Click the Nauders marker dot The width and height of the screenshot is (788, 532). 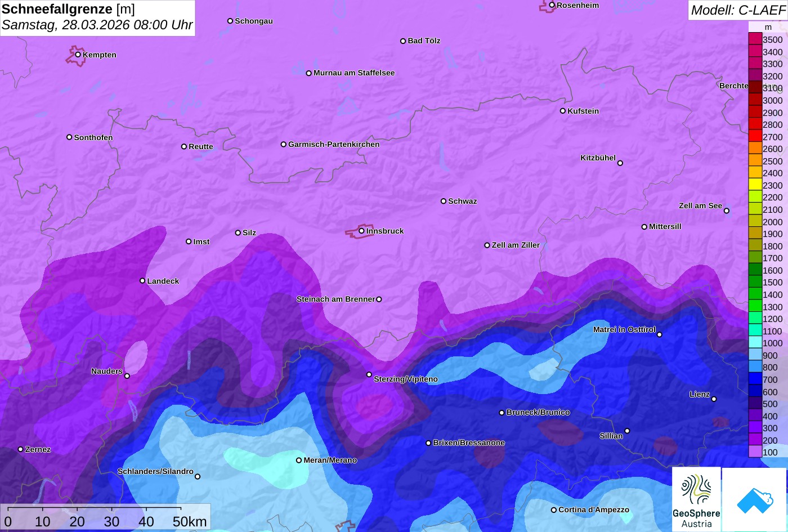click(127, 376)
